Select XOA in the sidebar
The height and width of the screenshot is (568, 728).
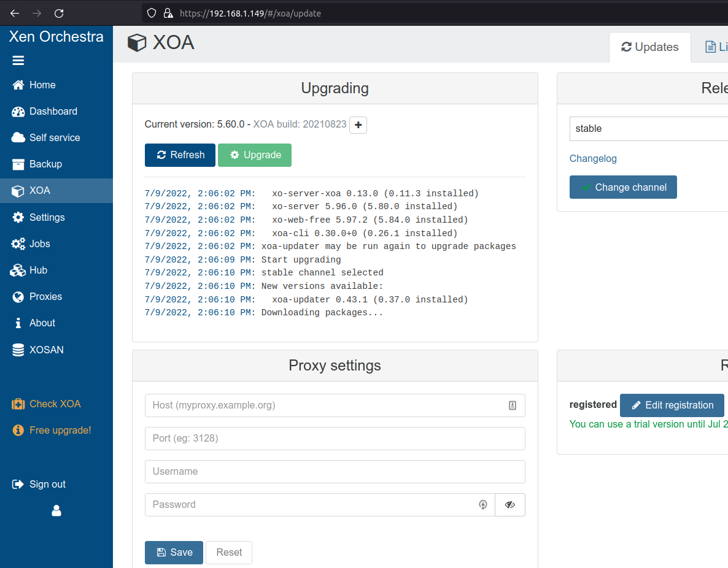56,191
